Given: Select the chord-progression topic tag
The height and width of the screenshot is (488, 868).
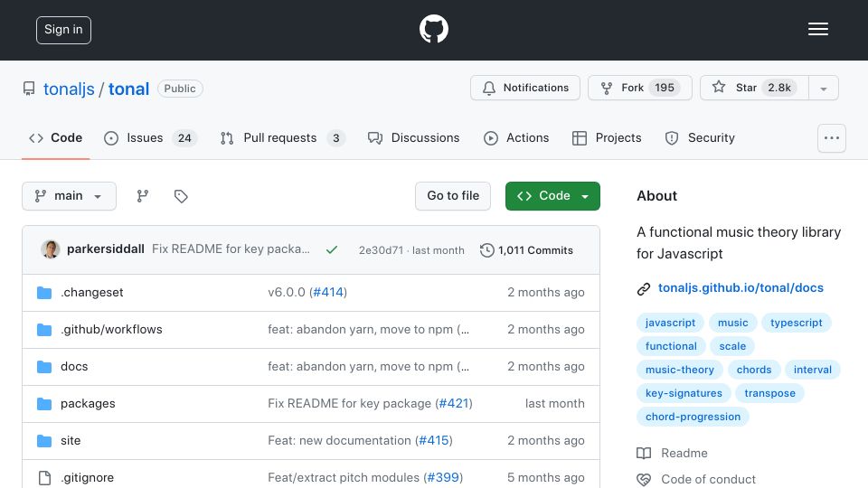Looking at the screenshot, I should [693, 418].
